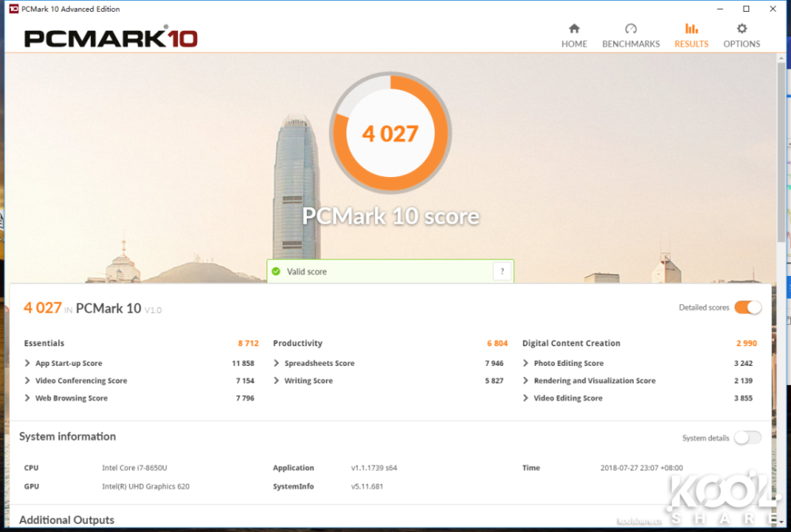The width and height of the screenshot is (791, 532).
Task: Expand App Start-up Score details
Action: point(27,363)
